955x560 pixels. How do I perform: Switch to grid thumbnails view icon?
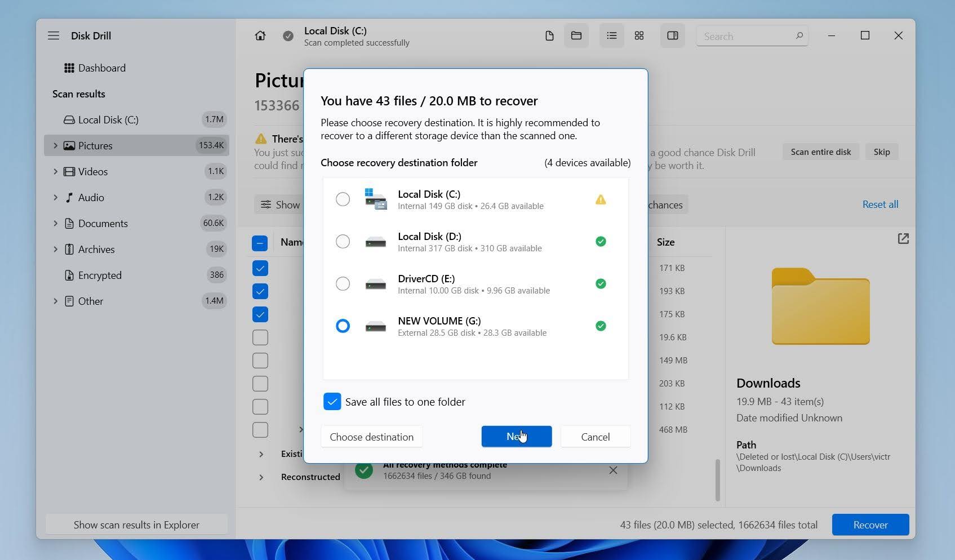(639, 35)
